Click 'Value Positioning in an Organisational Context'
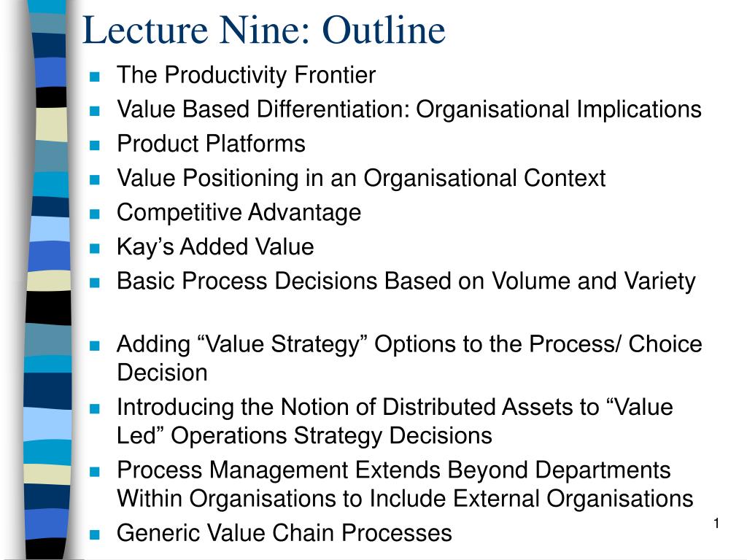 (x=361, y=179)
